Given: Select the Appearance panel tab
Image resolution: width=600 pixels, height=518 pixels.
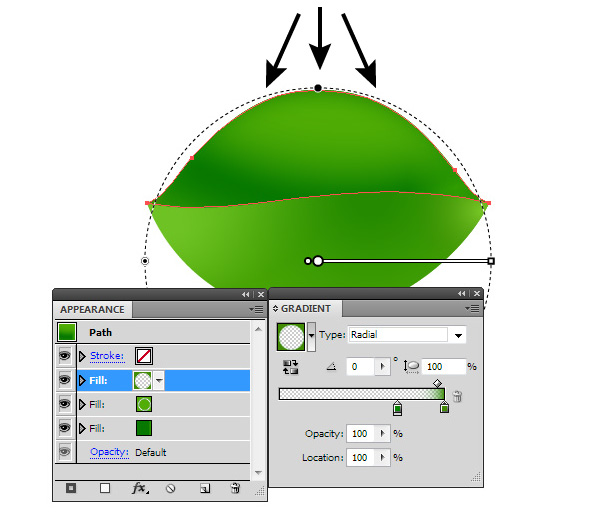Looking at the screenshot, I should [93, 310].
